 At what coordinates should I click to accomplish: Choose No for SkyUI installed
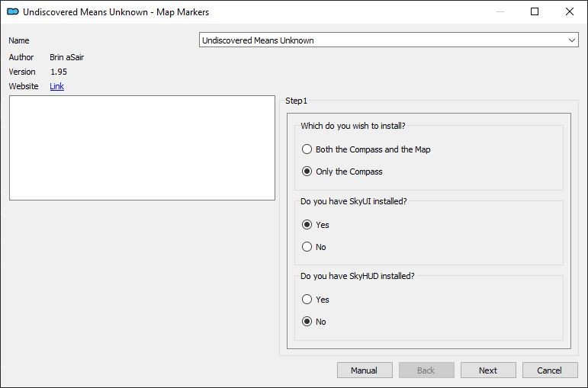pos(307,247)
